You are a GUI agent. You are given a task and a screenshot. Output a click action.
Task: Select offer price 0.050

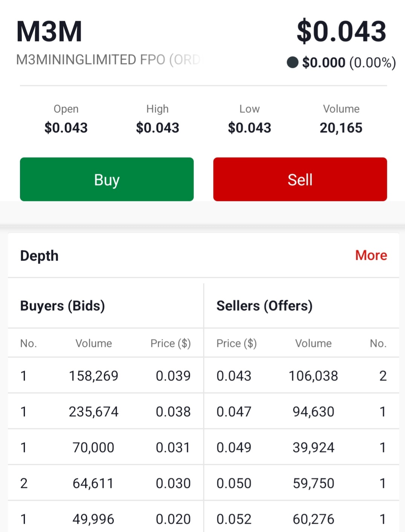click(234, 483)
